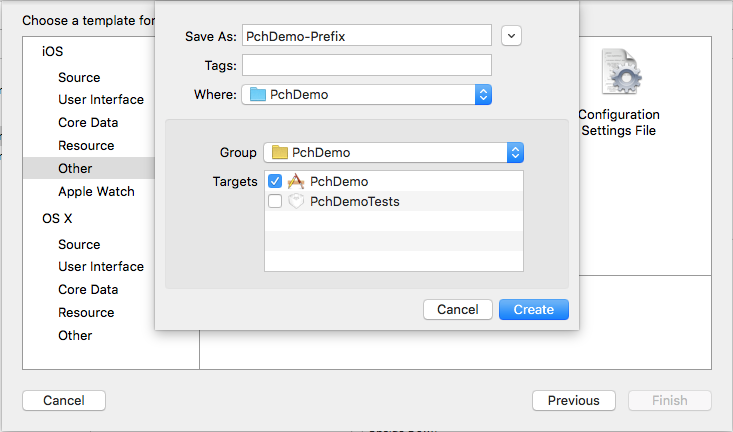Image resolution: width=733 pixels, height=432 pixels.
Task: Select Core Data under OS X
Action: coord(88,289)
